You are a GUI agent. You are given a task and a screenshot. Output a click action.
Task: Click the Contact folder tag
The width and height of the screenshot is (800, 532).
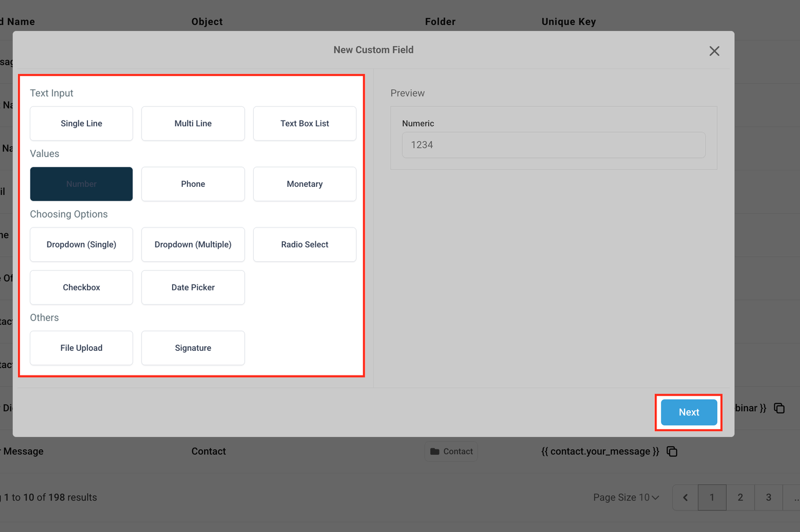click(451, 451)
